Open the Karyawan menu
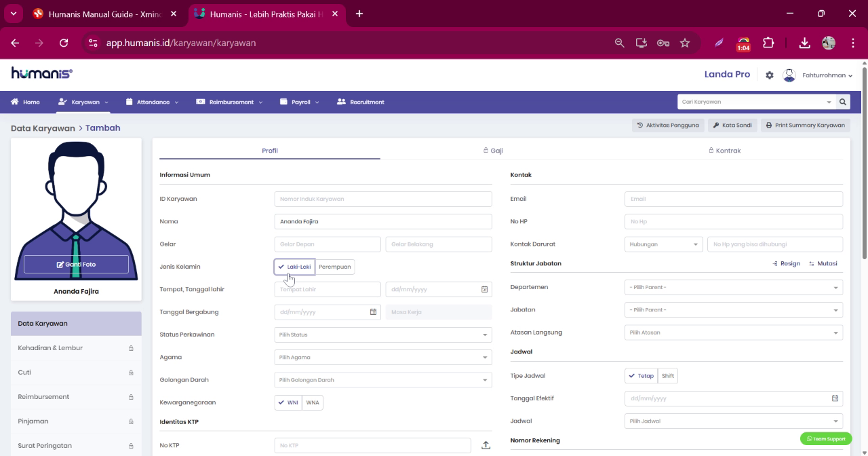Screen dimensions: 868x456 pyautogui.click(x=83, y=102)
